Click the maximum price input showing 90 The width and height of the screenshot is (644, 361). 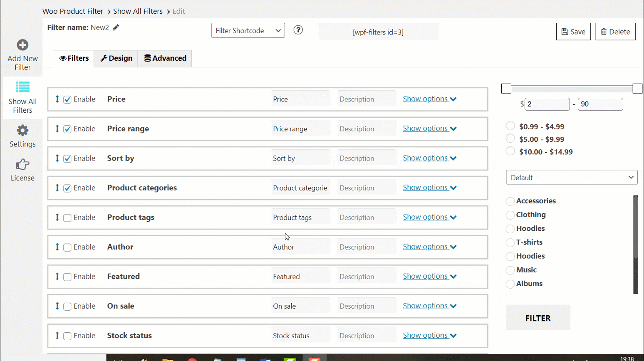click(600, 104)
